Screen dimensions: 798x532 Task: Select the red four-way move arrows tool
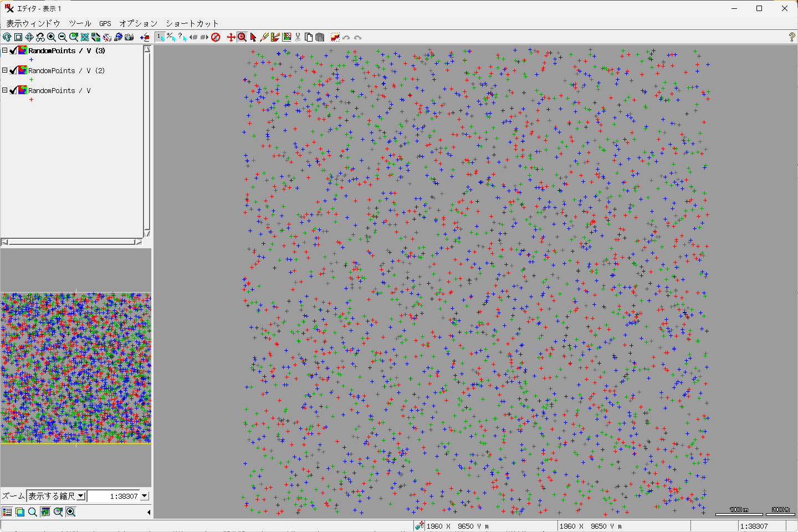coord(231,37)
